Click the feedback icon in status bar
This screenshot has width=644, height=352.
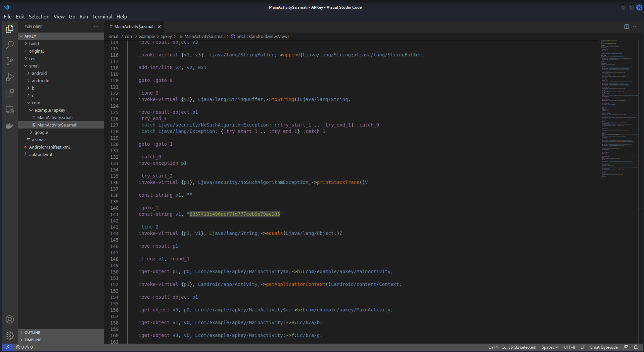point(626,347)
